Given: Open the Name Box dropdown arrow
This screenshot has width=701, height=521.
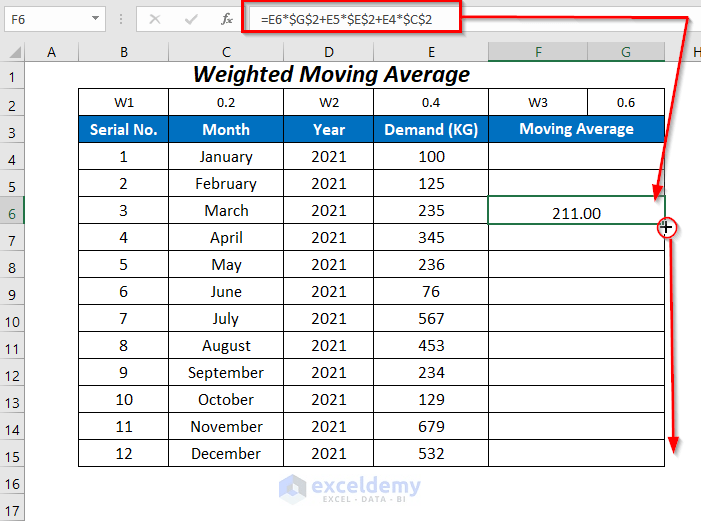Looking at the screenshot, I should click(x=95, y=19).
